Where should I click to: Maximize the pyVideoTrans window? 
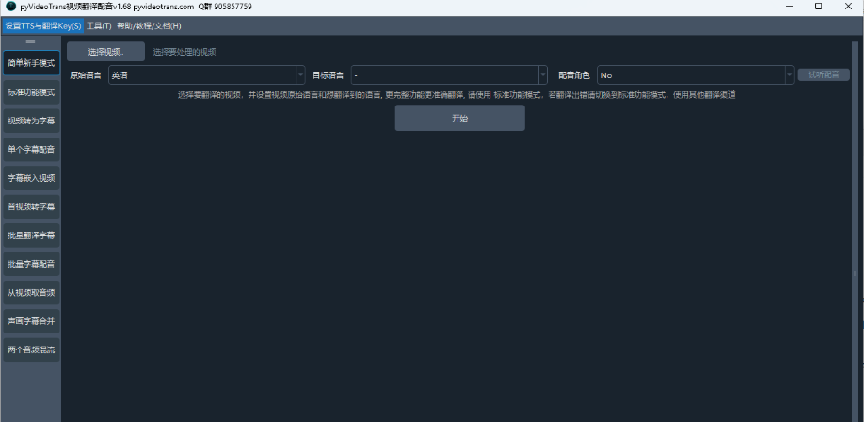[818, 7]
